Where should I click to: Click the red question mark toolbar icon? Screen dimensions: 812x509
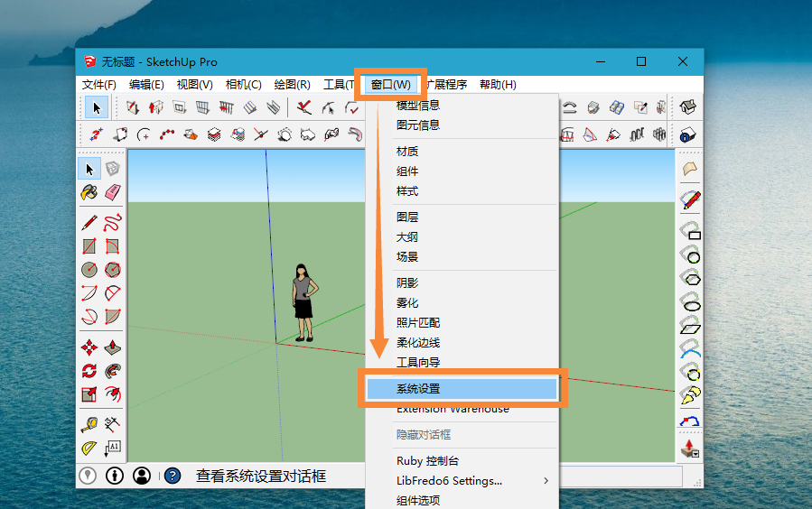tap(97, 135)
